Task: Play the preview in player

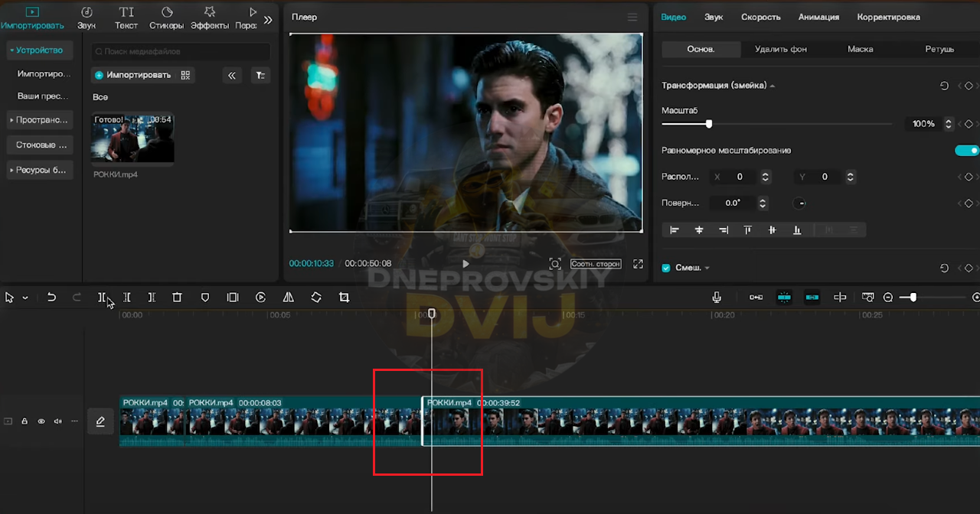Action: (465, 264)
